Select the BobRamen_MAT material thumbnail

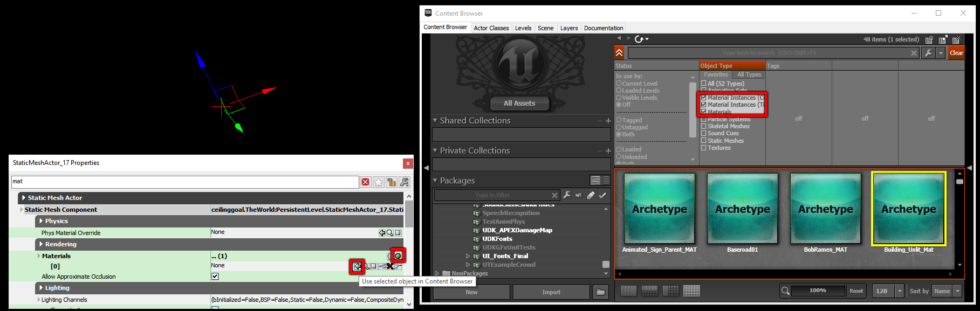[x=825, y=209]
